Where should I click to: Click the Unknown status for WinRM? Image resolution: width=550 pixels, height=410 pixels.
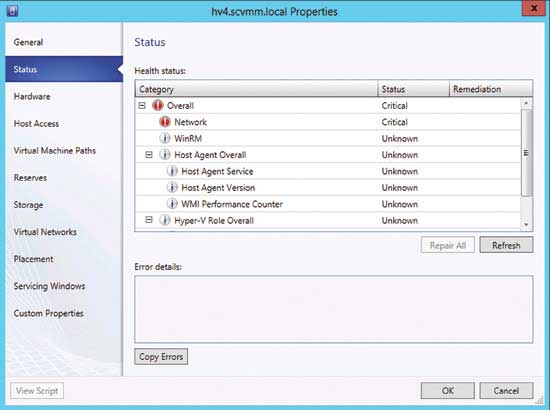click(x=400, y=139)
